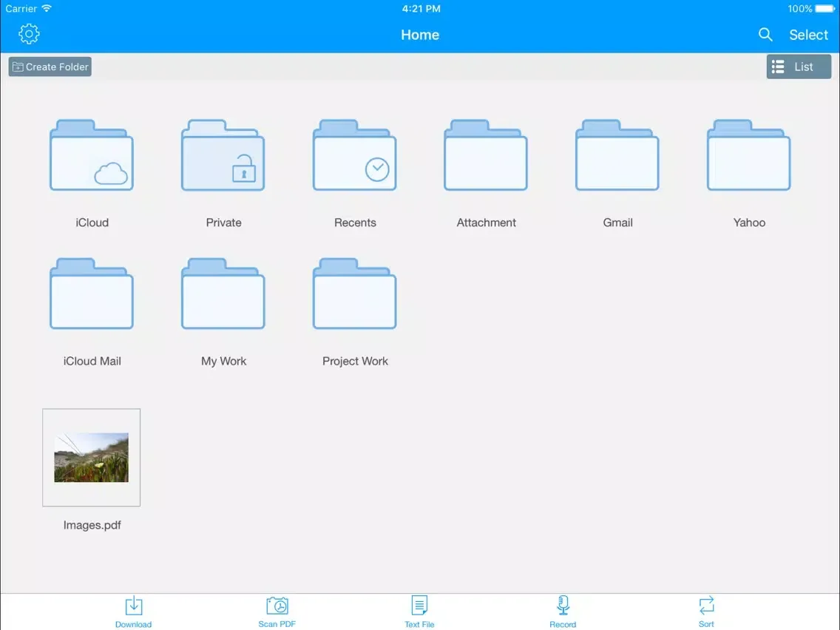Open the Gmail folder

pyautogui.click(x=617, y=155)
